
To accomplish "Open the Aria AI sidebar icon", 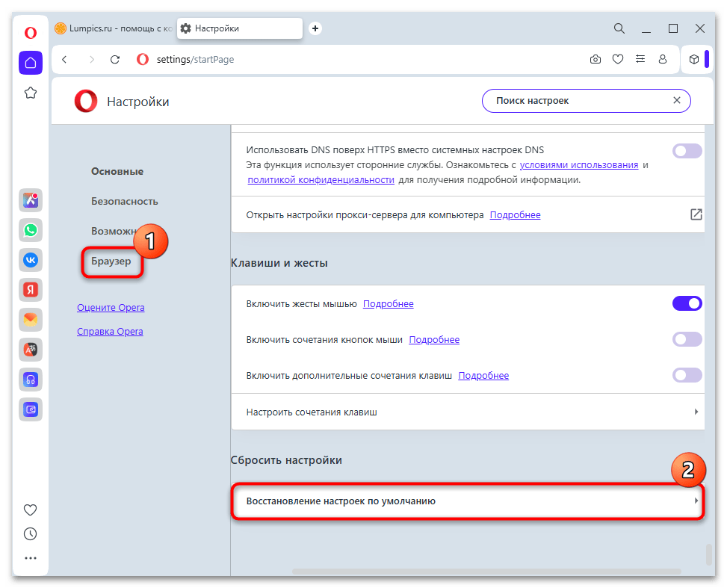I will 31,199.
